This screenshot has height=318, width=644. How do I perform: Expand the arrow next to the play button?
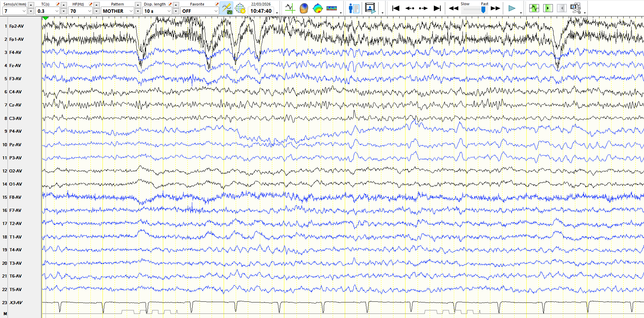click(521, 12)
